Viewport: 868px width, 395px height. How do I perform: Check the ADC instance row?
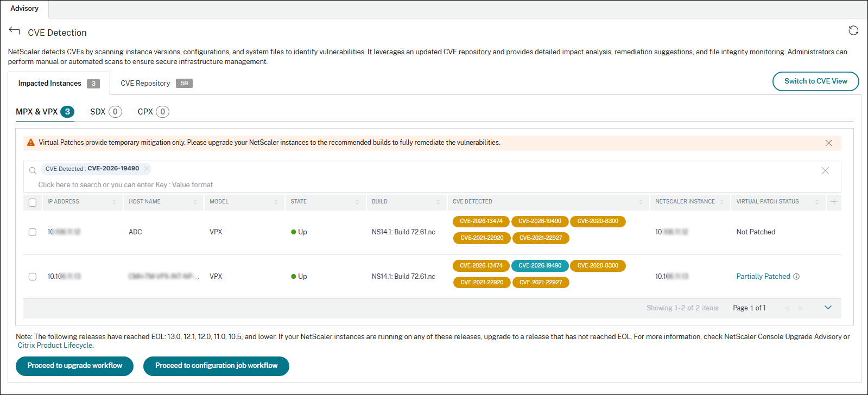33,232
